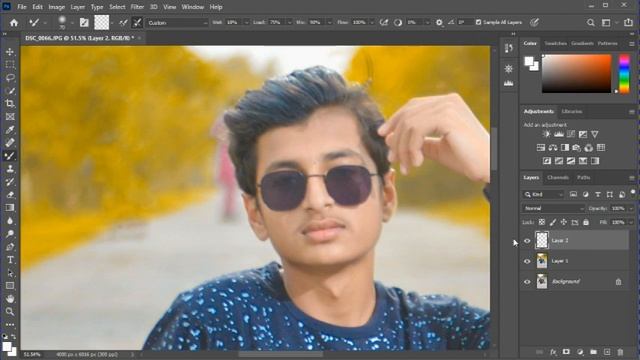Image resolution: width=640 pixels, height=360 pixels.
Task: Toggle lock position
Action: click(x=564, y=222)
